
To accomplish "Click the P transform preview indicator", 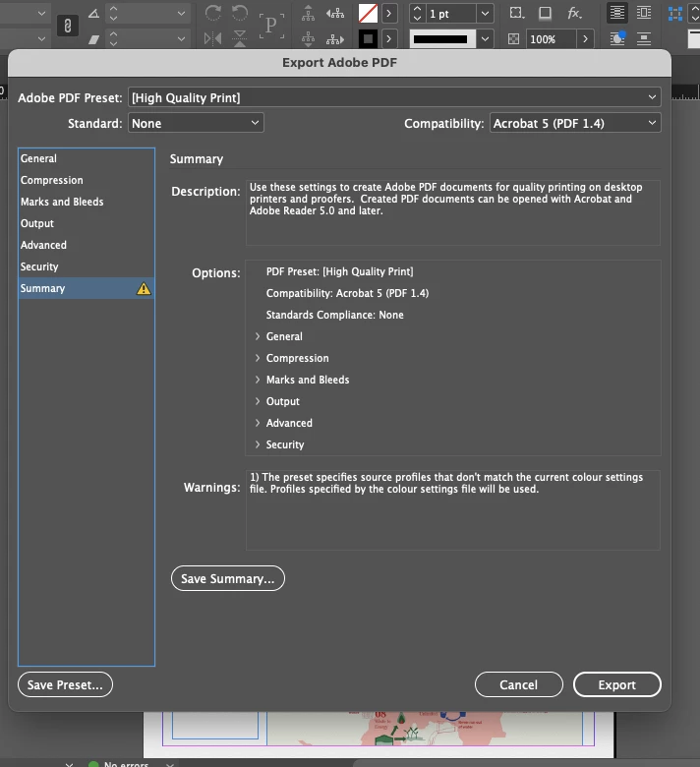I will pyautogui.click(x=271, y=26).
